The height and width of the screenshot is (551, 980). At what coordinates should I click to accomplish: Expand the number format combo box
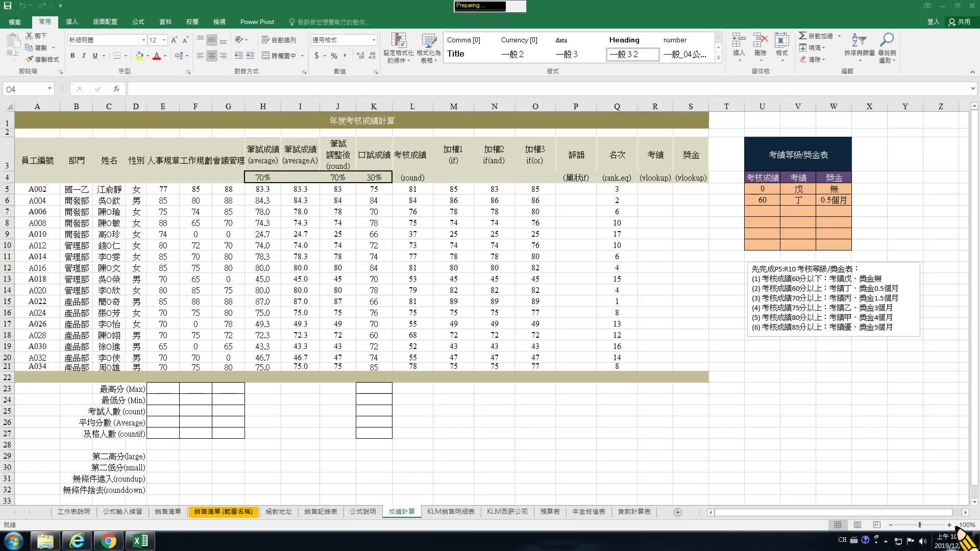pyautogui.click(x=374, y=40)
